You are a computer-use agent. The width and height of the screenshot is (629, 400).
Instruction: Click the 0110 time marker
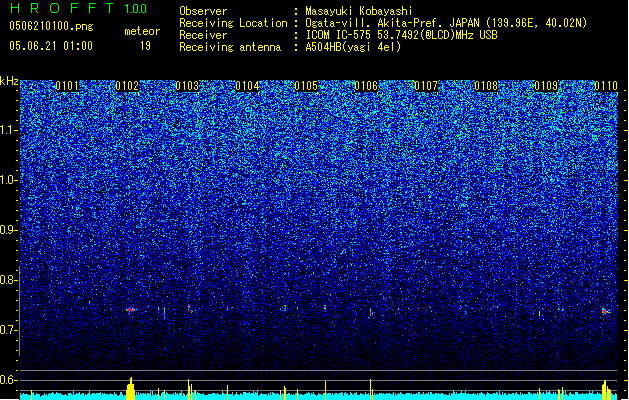(606, 86)
